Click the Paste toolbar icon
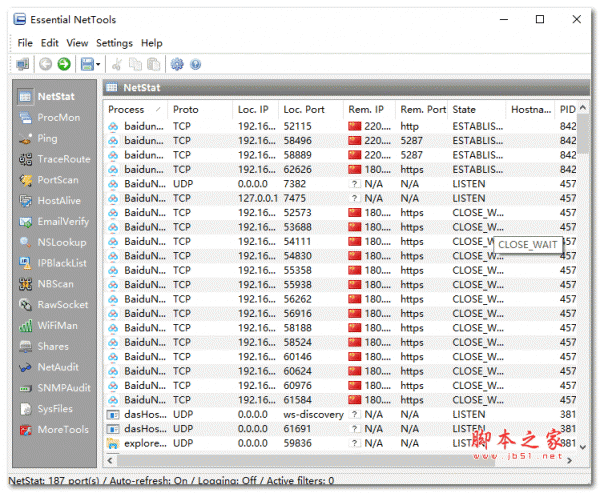Viewport: 600px width, 493px height. (x=153, y=64)
